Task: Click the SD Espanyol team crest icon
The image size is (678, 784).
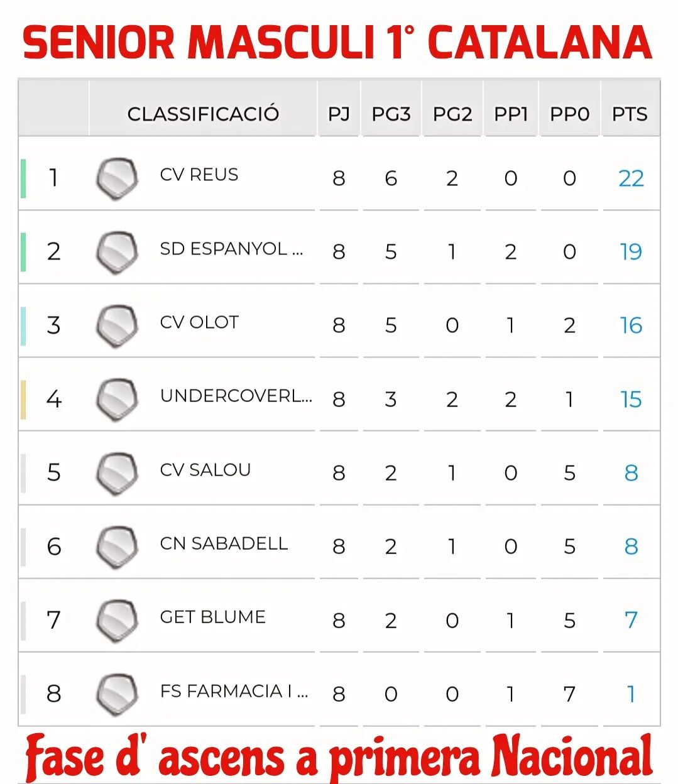Action: coord(117,253)
